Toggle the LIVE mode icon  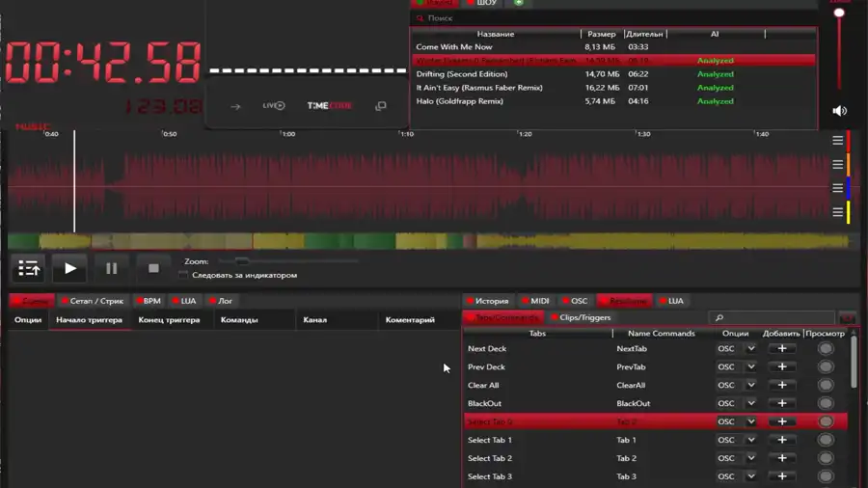[274, 106]
